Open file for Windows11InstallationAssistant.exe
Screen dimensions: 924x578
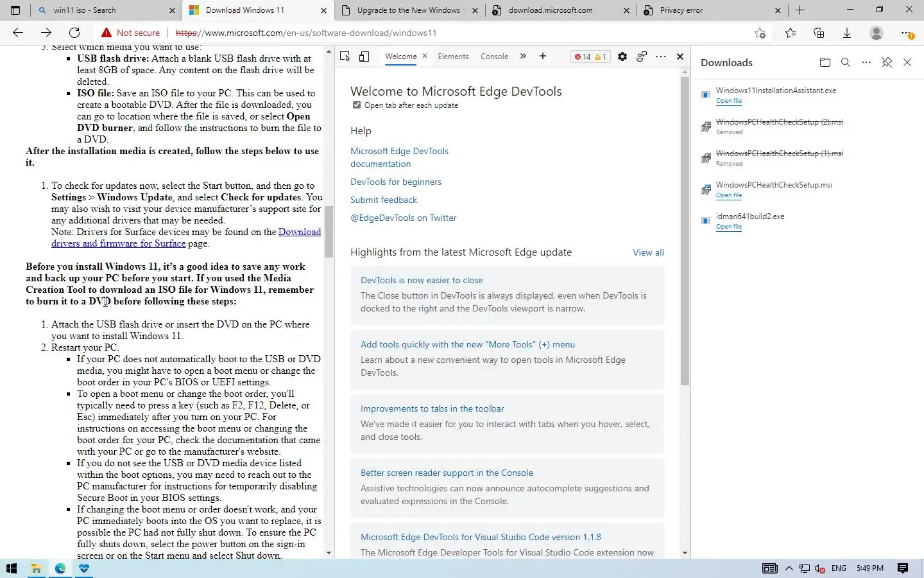728,101
